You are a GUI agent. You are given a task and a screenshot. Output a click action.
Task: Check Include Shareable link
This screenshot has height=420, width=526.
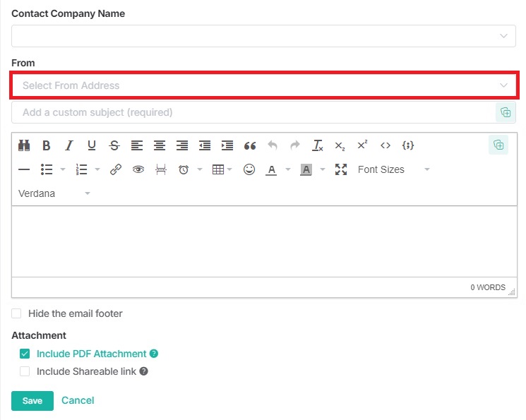pyautogui.click(x=25, y=372)
